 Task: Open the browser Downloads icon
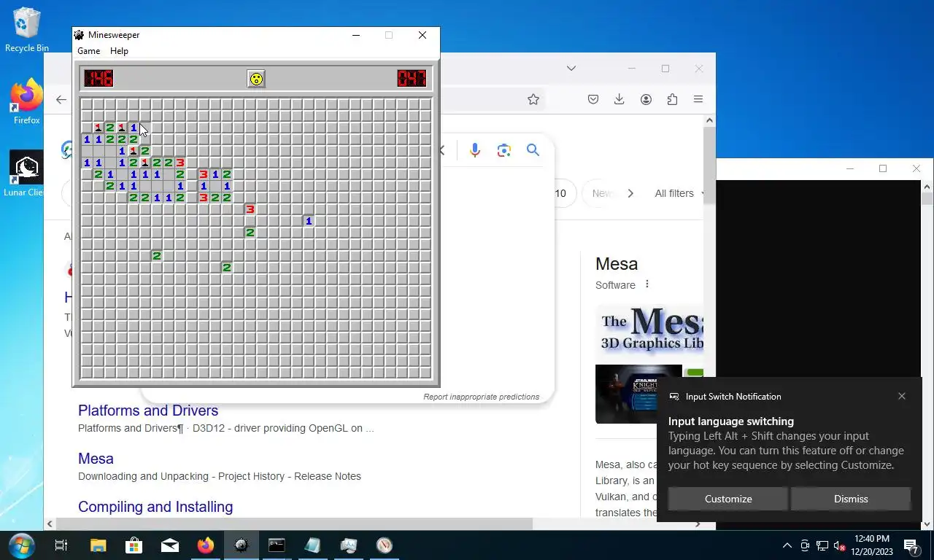(x=620, y=99)
